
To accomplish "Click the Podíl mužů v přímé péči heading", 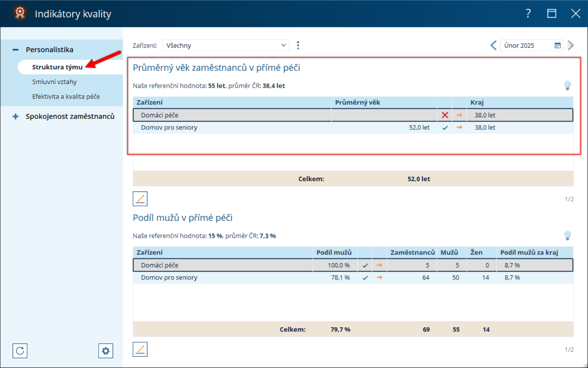I will pos(183,218).
